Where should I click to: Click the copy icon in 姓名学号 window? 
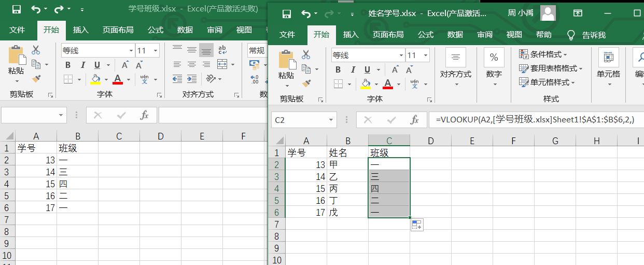[306, 69]
